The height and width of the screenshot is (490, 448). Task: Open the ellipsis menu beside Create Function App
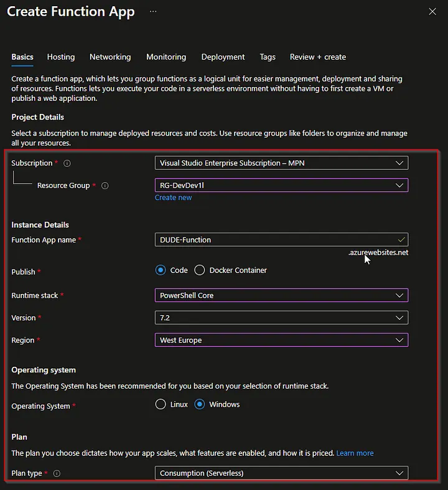point(153,12)
